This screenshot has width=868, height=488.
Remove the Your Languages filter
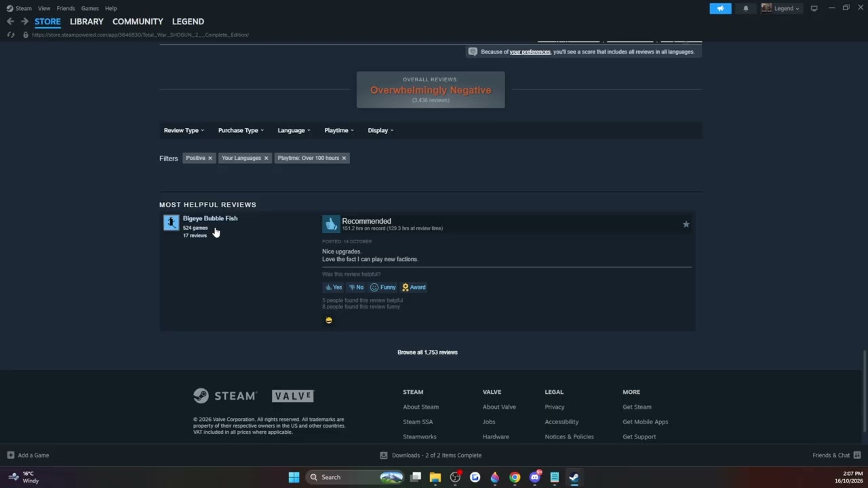tap(266, 158)
